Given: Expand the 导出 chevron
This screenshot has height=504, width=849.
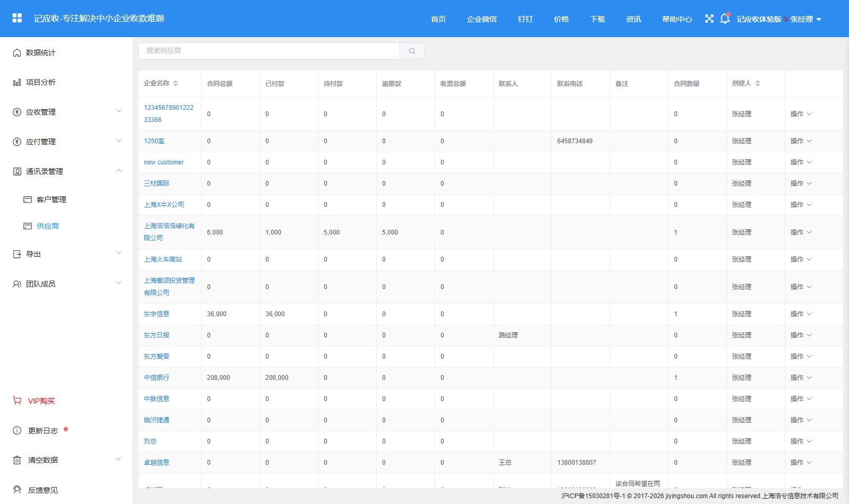Looking at the screenshot, I should pos(119,253).
